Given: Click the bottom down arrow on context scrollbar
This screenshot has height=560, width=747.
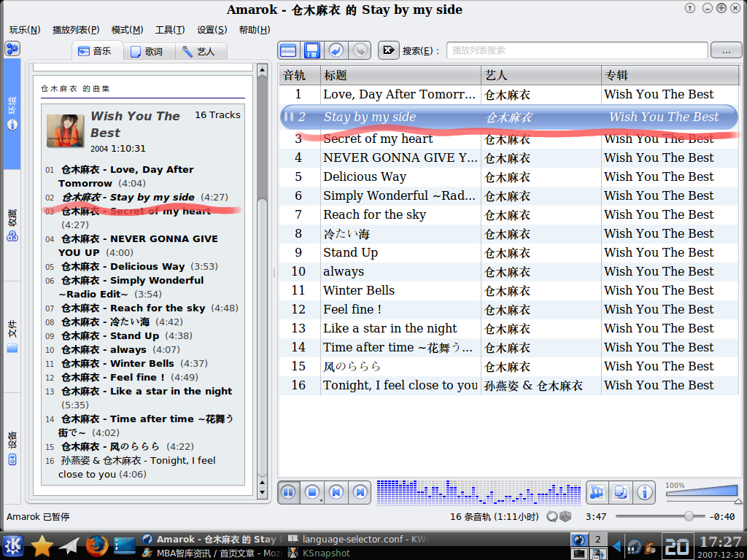Looking at the screenshot, I should [262, 494].
